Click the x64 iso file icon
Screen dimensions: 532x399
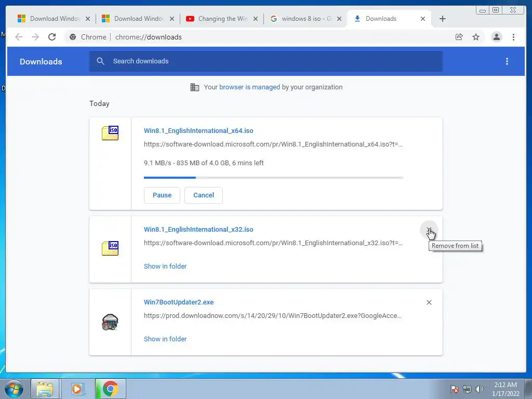(110, 133)
